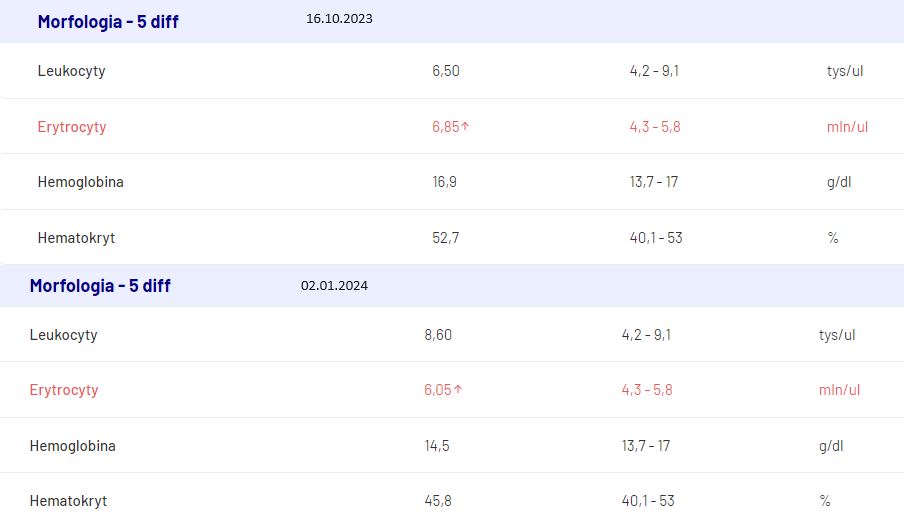The height and width of the screenshot is (527, 904).
Task: Click the red range 4,3 - 5,8 in January results
Action: 647,390
